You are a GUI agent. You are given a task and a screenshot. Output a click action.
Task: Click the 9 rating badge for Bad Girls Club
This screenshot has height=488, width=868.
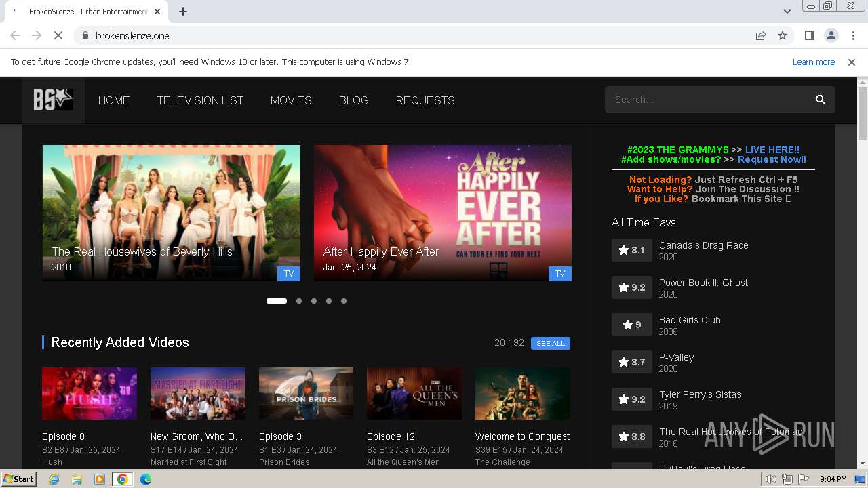pos(631,325)
